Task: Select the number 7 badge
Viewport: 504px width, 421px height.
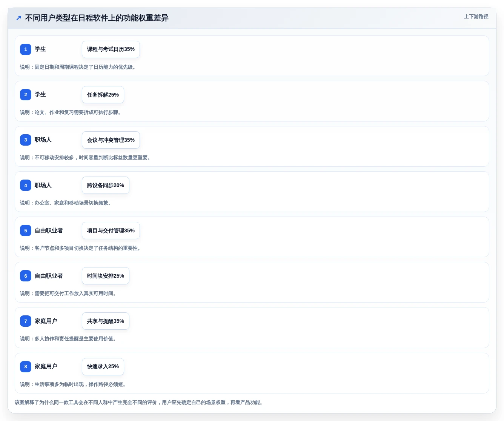Action: coord(26,321)
